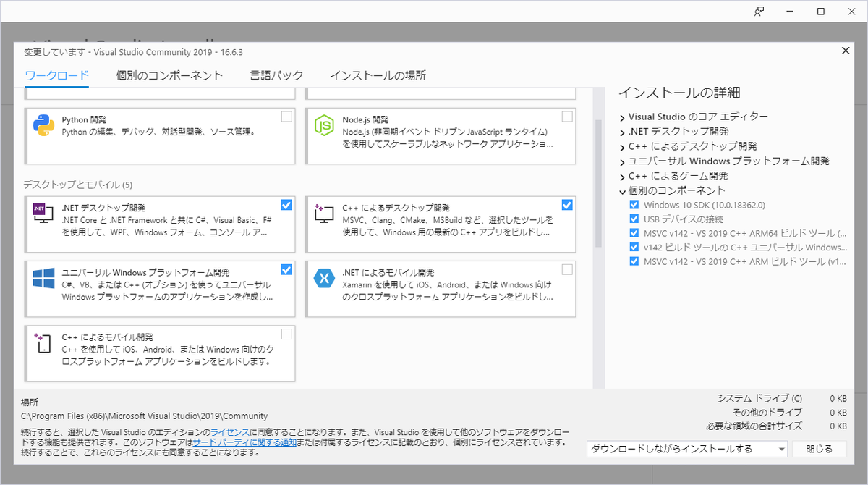Click the C++ desktop development monitor icon
This screenshot has height=485, width=868.
coord(323,212)
